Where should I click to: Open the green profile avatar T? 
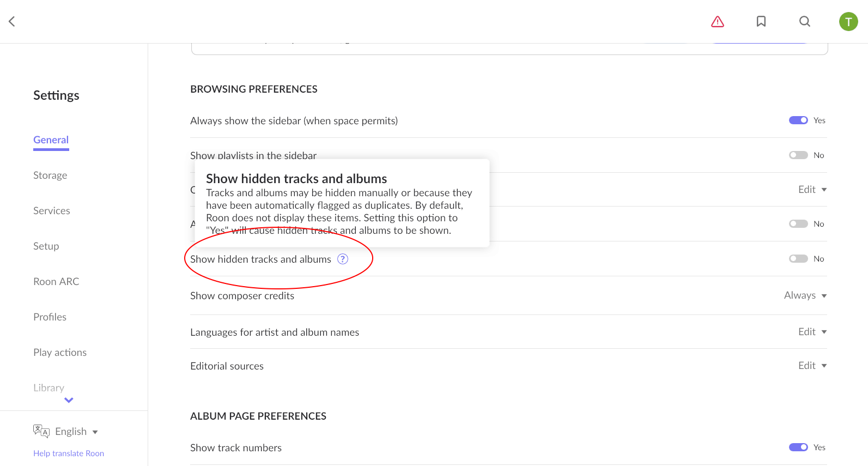pyautogui.click(x=848, y=21)
